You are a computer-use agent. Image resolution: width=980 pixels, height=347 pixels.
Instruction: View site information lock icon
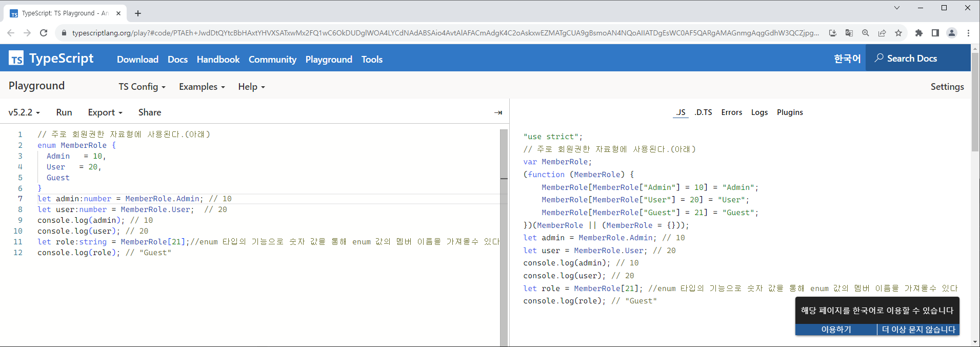[x=64, y=33]
